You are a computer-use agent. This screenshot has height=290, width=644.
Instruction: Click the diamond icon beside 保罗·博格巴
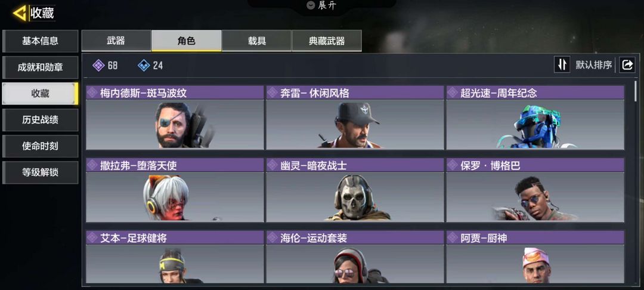coord(453,165)
